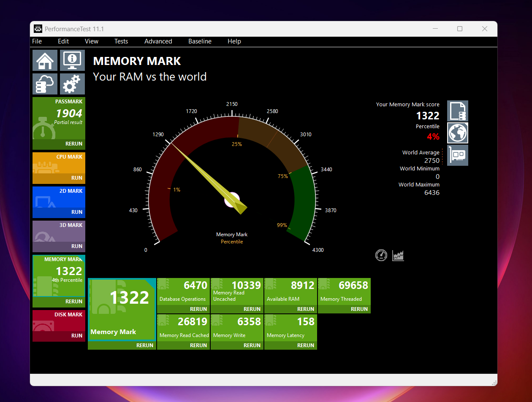Open the cloud database baseline icon
This screenshot has height=402, width=532.
45,84
